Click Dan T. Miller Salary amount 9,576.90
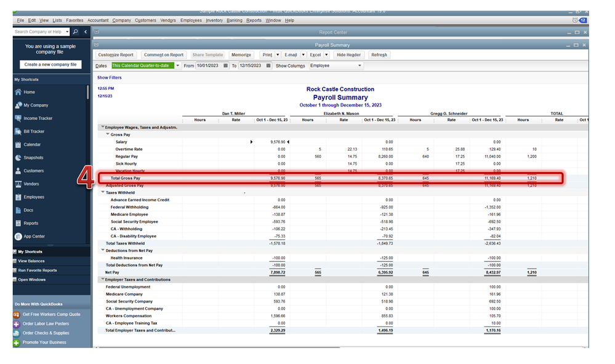 [278, 142]
